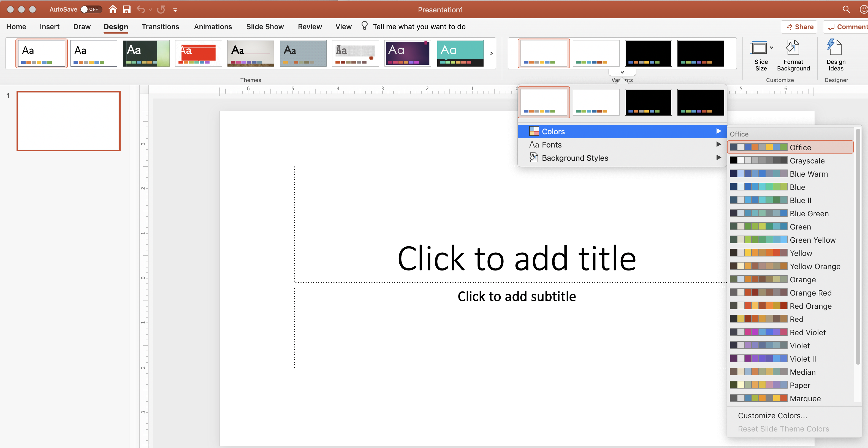Click the Redo arrow icon

click(161, 9)
